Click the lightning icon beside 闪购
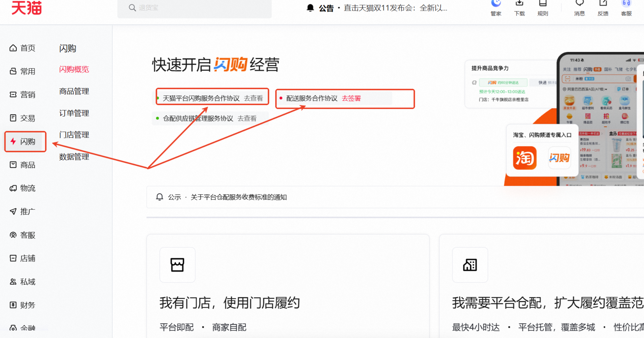644x338 pixels. [x=13, y=141]
